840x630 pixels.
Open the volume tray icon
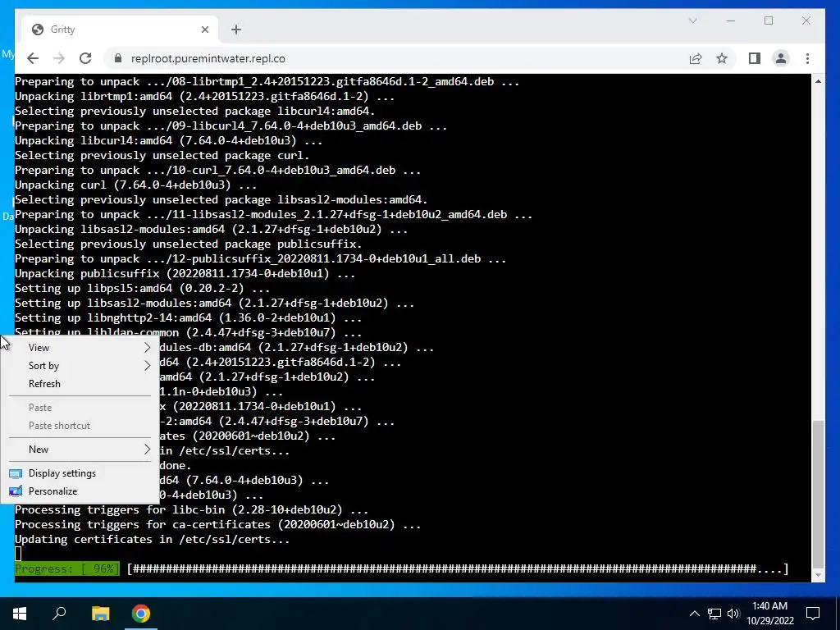pyautogui.click(x=733, y=614)
